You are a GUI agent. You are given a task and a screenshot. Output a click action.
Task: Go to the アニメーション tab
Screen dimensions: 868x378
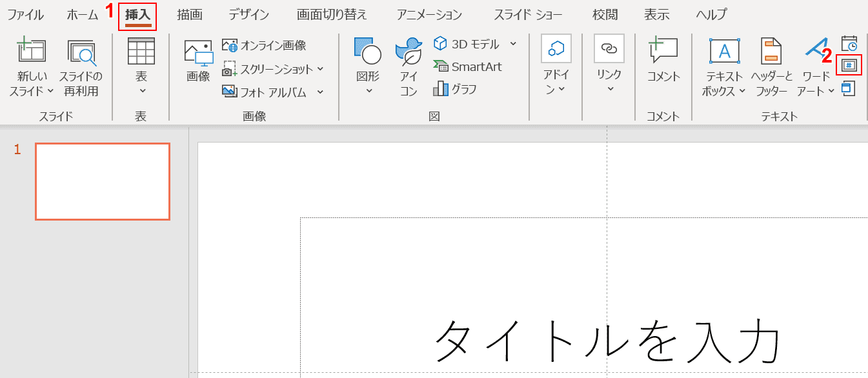tap(429, 14)
